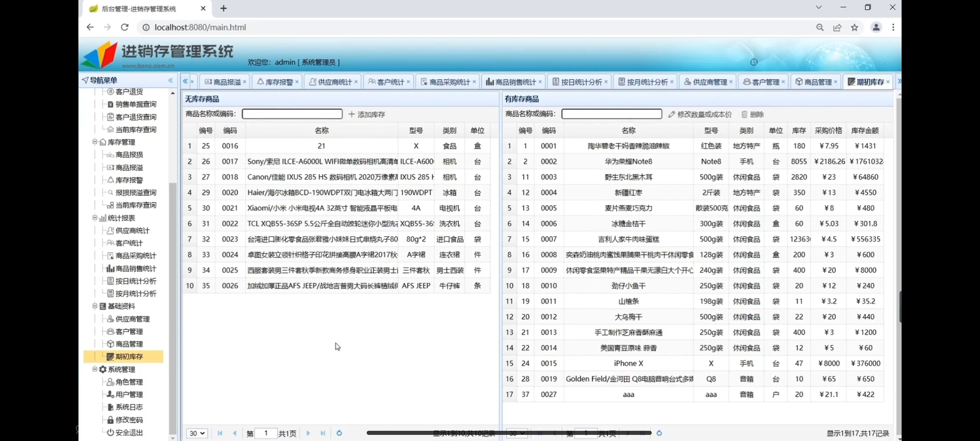Close the 期初库存 tab

[x=888, y=82]
